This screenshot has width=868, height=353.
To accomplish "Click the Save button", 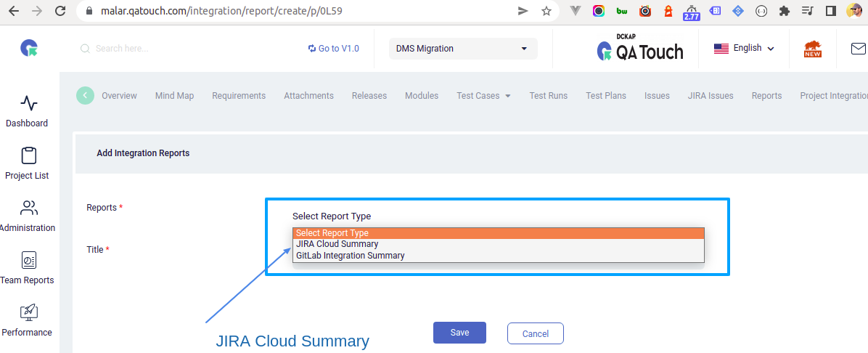I will (x=459, y=333).
